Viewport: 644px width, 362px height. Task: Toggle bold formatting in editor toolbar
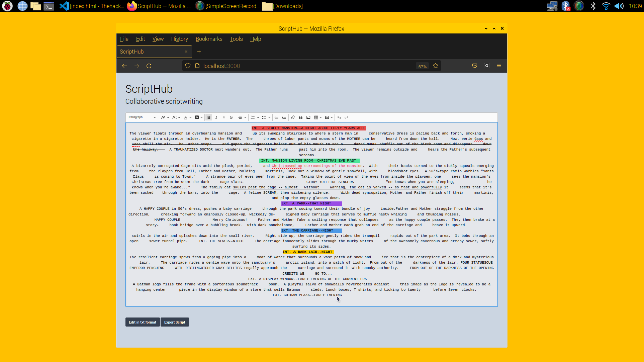click(209, 117)
